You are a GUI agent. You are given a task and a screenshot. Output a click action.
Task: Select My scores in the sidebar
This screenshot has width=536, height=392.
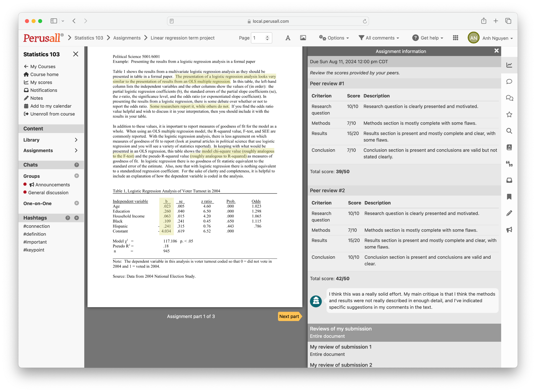click(x=41, y=82)
